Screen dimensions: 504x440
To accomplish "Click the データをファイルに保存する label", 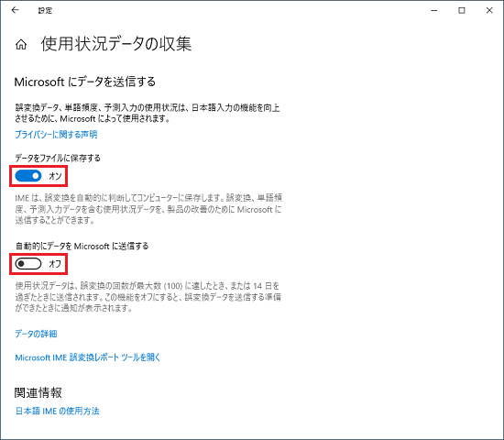I will tap(58, 158).
